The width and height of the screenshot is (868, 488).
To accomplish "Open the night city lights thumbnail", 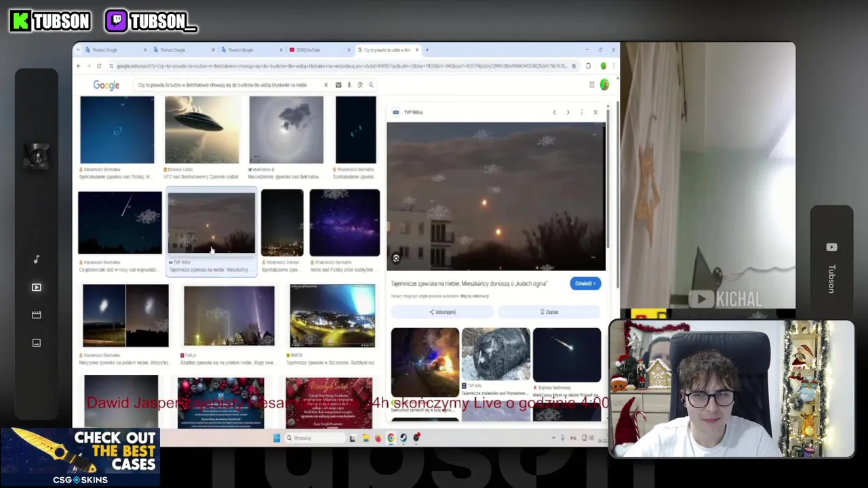I will click(282, 223).
